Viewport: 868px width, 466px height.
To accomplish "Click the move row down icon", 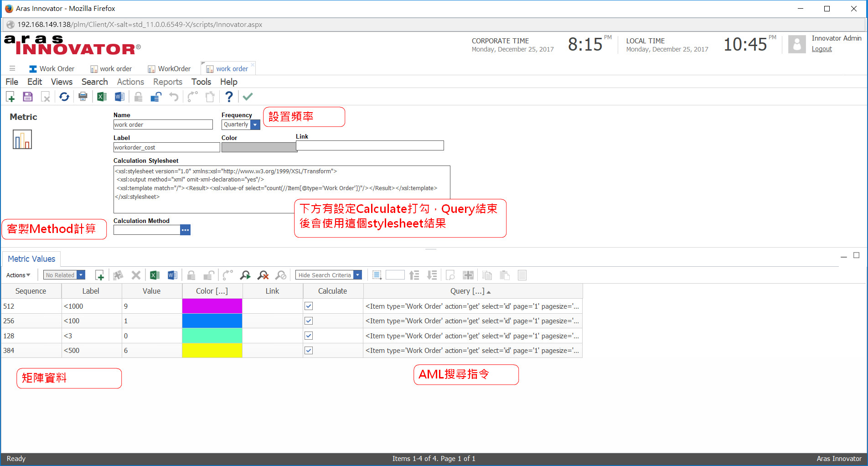I will [x=432, y=275].
